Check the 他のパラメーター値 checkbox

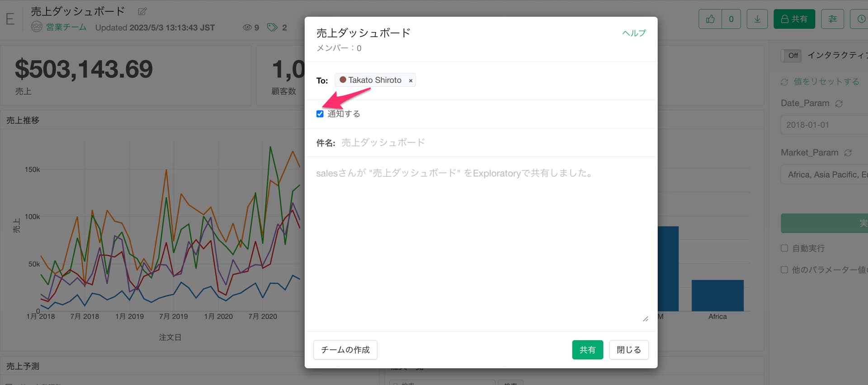(784, 270)
